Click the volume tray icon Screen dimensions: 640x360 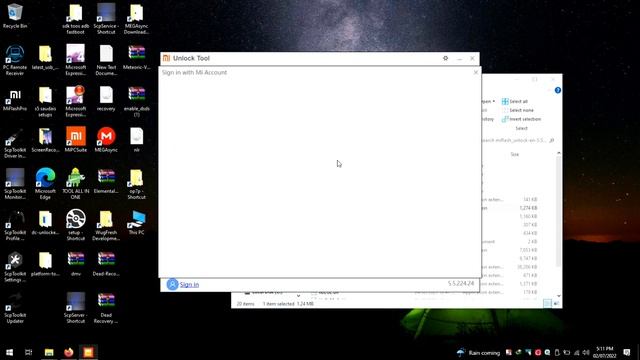586,353
